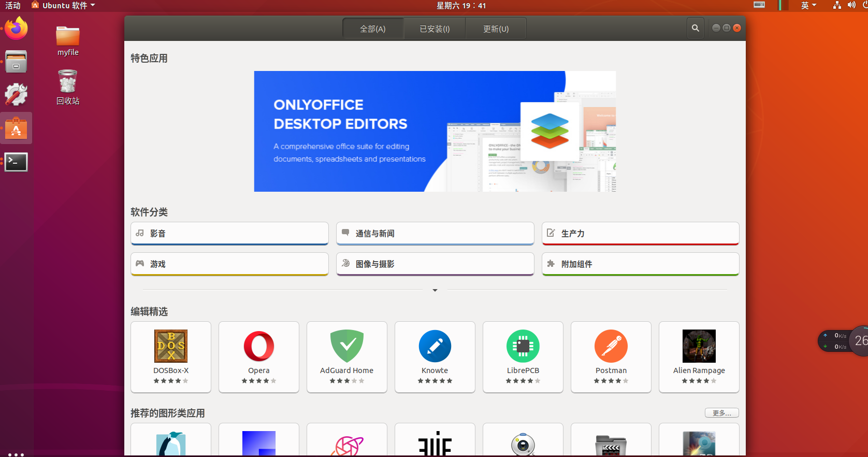Open the 通信与新闻 category
Viewport: 868px width, 457px height.
click(x=435, y=234)
